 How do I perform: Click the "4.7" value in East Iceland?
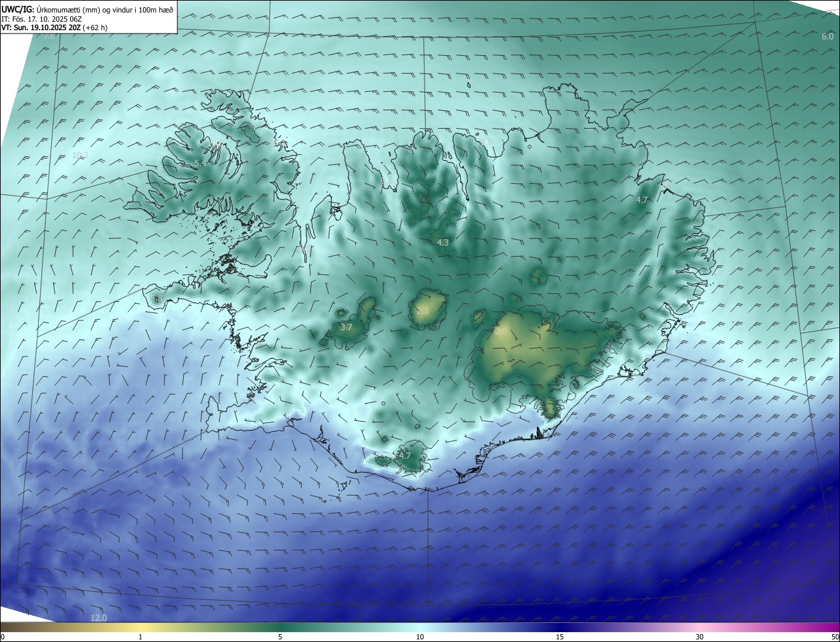click(x=642, y=200)
